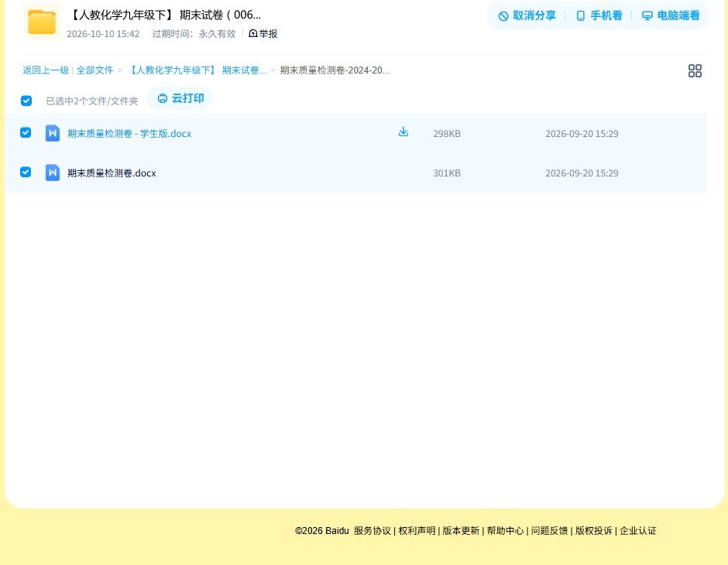Viewport: 728px width, 565px height.
Task: Click 取消分享 to cancel sharing
Action: click(527, 15)
